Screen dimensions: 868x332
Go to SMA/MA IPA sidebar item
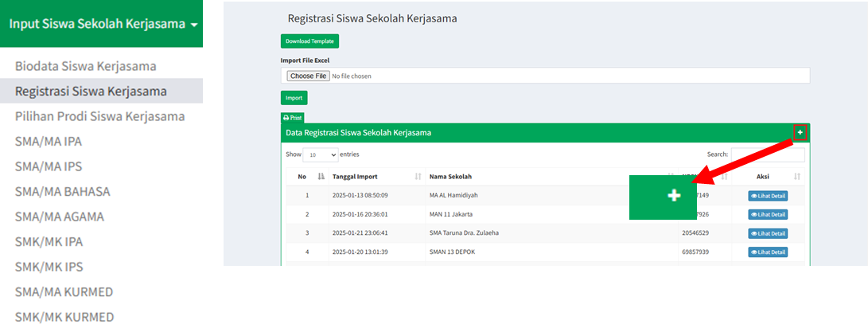click(x=49, y=142)
